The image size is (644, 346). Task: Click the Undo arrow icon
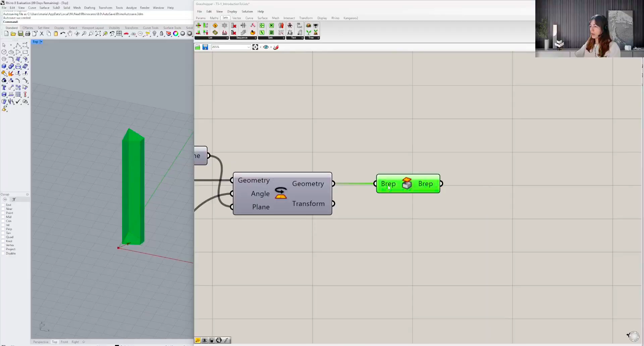tap(63, 34)
